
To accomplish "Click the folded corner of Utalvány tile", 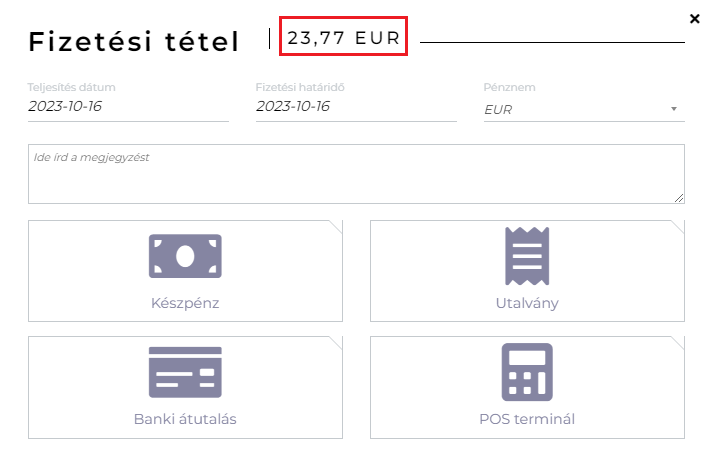I will click(678, 227).
